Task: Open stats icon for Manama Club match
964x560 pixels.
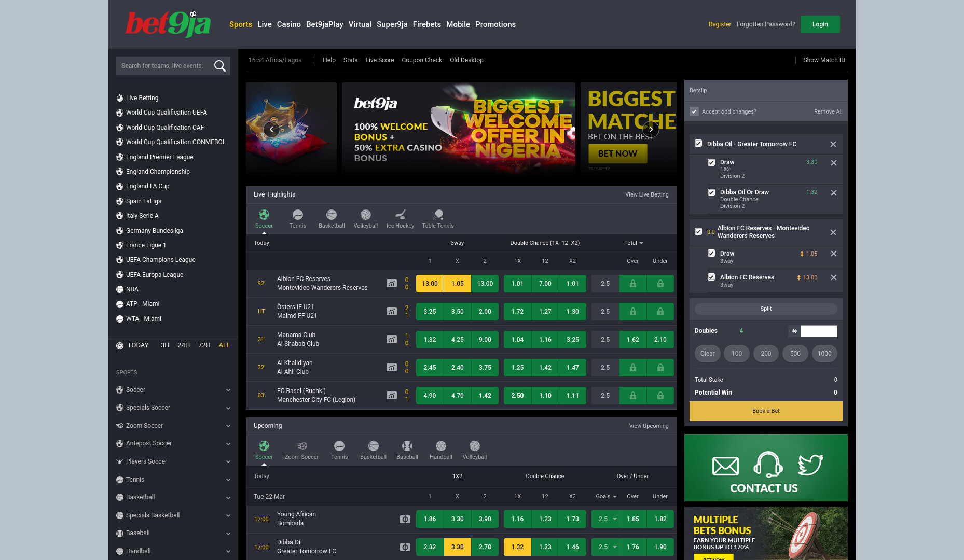Action: point(392,340)
